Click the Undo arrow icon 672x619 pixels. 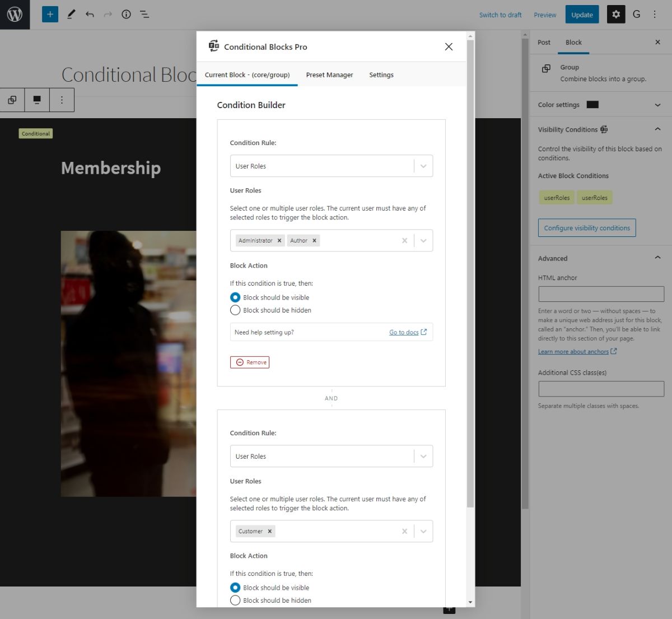pyautogui.click(x=90, y=14)
